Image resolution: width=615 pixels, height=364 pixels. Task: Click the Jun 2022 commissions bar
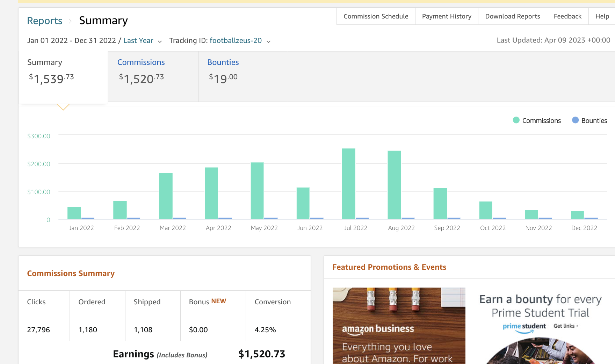tap(303, 203)
